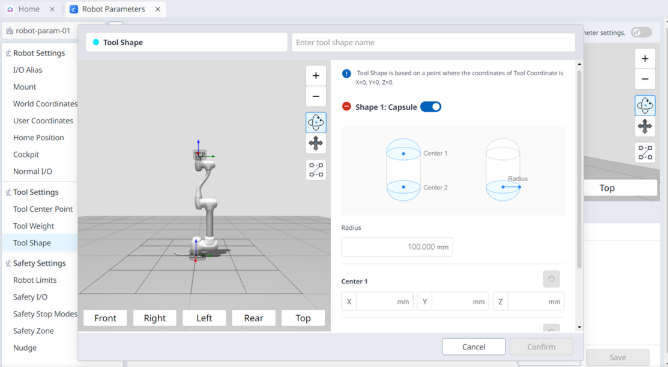The height and width of the screenshot is (367, 668).
Task: Select the rotate view tool in dialog
Action: pos(316,122)
